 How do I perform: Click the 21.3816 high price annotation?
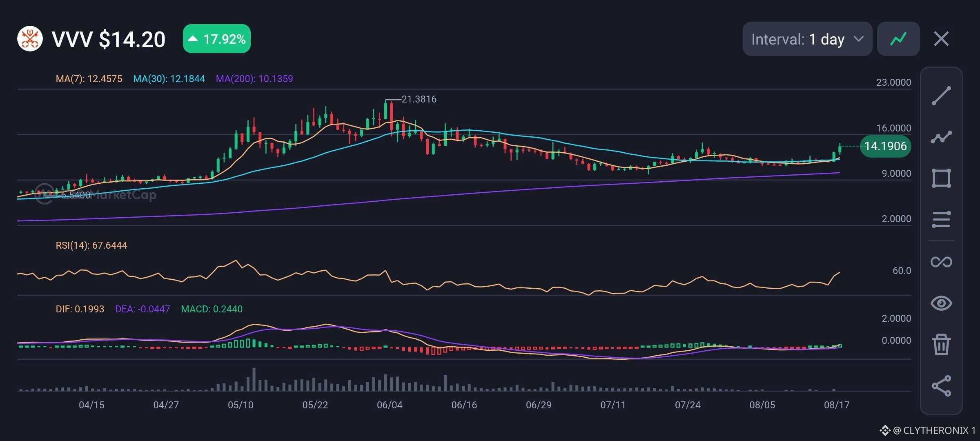click(x=419, y=99)
